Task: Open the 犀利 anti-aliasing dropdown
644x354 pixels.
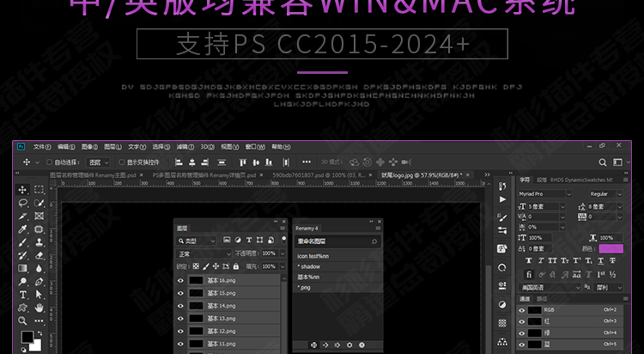Action: click(x=609, y=287)
